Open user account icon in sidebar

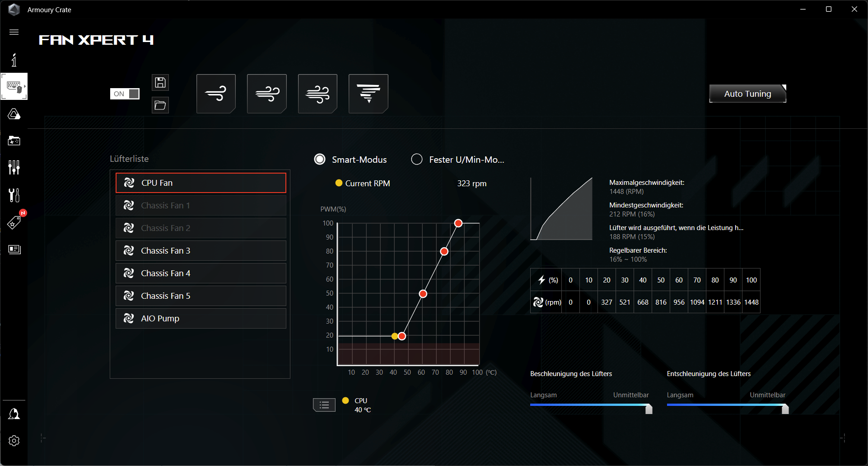coord(14,414)
